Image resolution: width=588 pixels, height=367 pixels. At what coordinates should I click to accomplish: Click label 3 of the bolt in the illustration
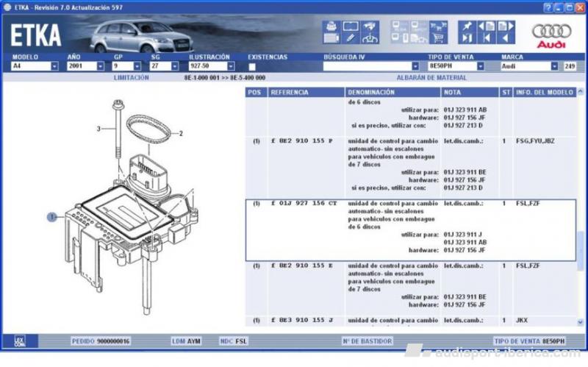tap(98, 129)
